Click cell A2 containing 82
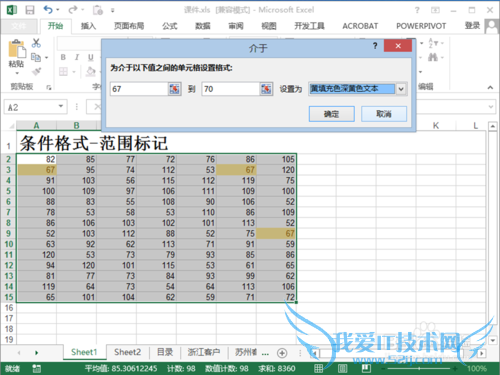The height and width of the screenshot is (375, 500). point(37,159)
